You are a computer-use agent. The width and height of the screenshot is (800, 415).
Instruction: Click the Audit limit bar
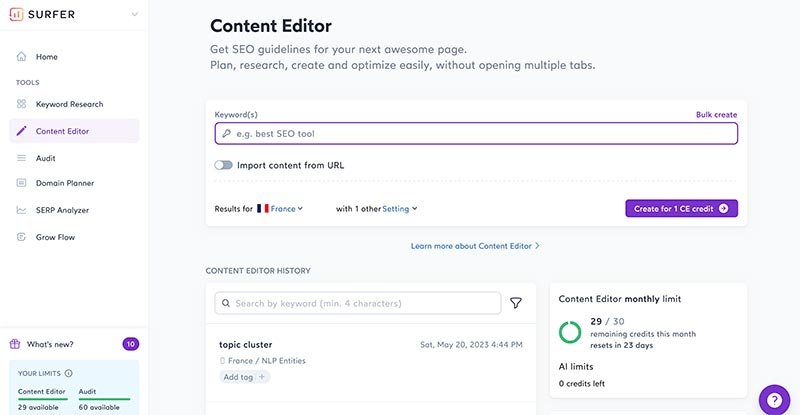[104, 399]
